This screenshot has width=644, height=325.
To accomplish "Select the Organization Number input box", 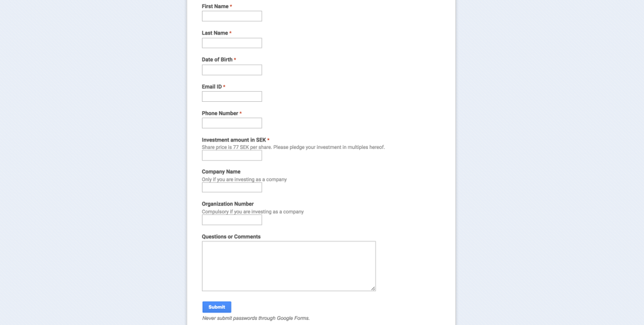I will [231, 220].
